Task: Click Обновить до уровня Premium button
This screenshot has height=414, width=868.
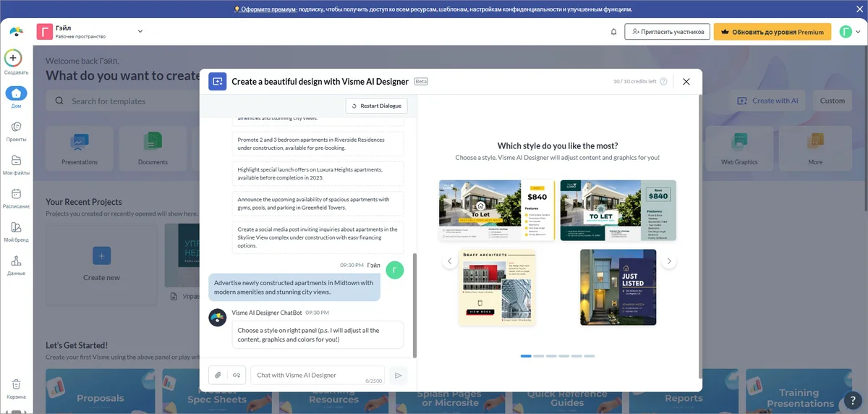Action: pyautogui.click(x=771, y=32)
